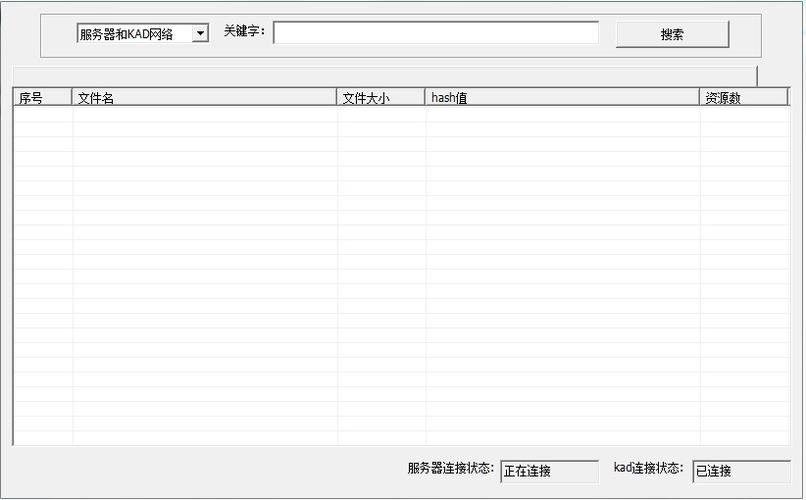
Task: Sort by the 资源数 column header
Action: 743,97
